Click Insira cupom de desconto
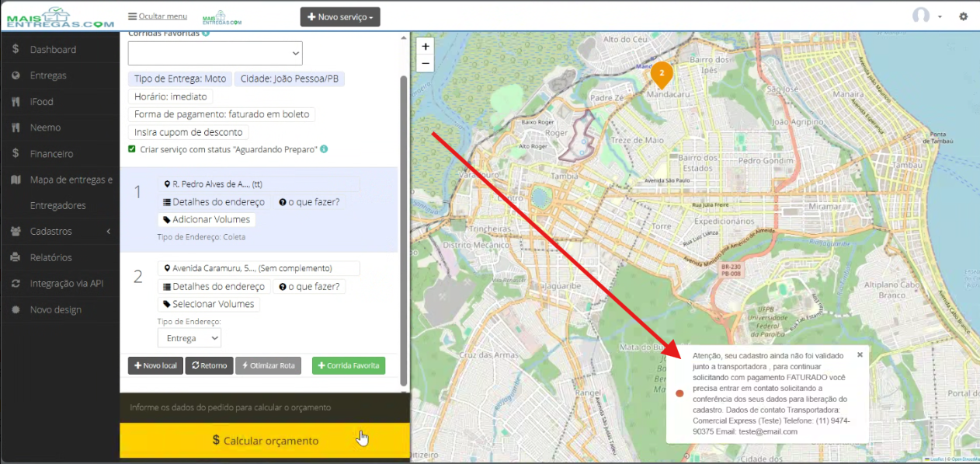This screenshot has width=980, height=464. pyautogui.click(x=189, y=132)
